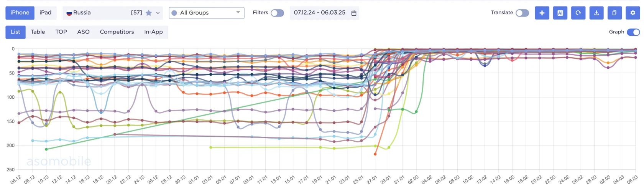Click the copy keywords icon
Screen dimensions: 644x192
(x=614, y=13)
